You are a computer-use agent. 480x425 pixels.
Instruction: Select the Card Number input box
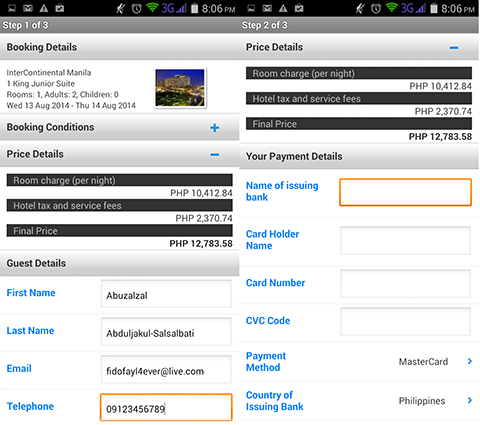[405, 284]
